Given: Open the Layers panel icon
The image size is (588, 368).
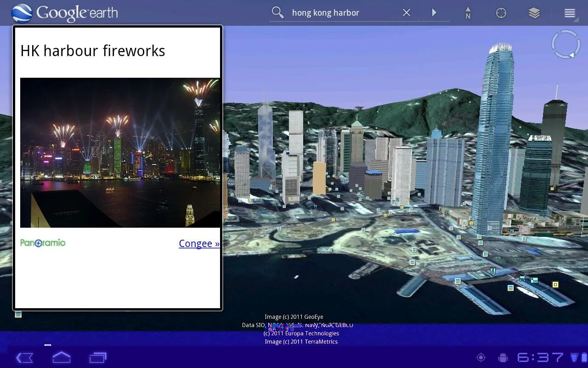Looking at the screenshot, I should click(534, 13).
